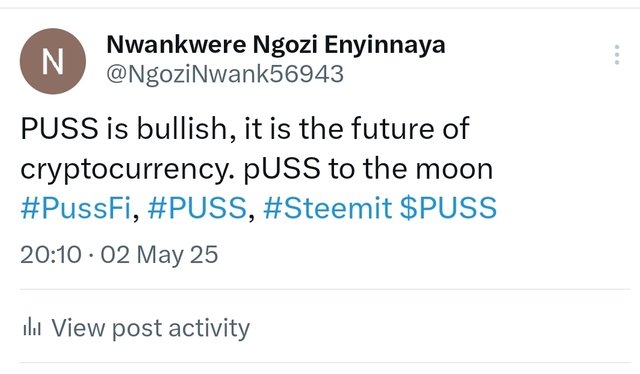This screenshot has width=640, height=374.
Task: Click the 02 May 25 post date
Action: tap(160, 255)
